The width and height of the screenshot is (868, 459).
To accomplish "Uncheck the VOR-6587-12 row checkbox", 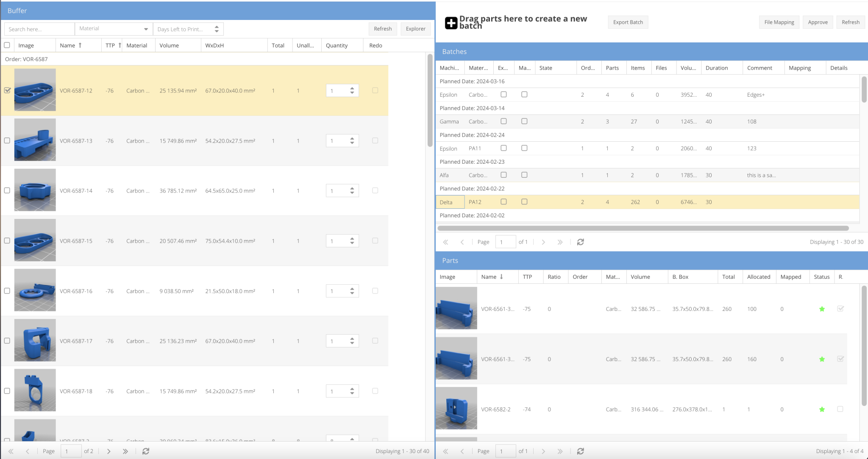I will [7, 90].
